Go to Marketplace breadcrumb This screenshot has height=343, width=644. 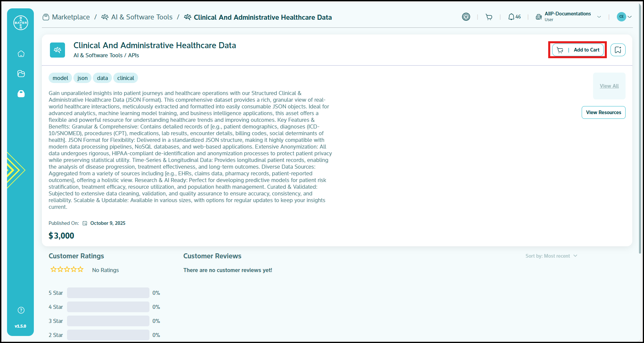pos(71,17)
